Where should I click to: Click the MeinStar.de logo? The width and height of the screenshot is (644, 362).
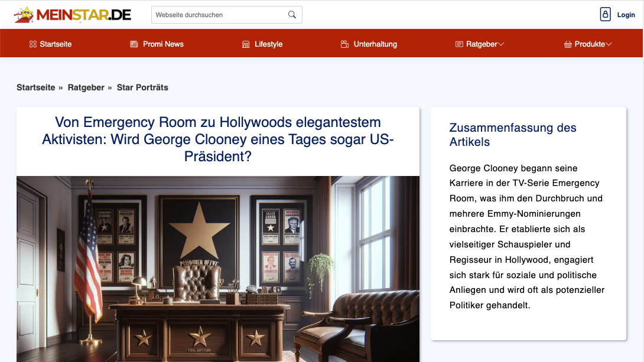(x=73, y=15)
